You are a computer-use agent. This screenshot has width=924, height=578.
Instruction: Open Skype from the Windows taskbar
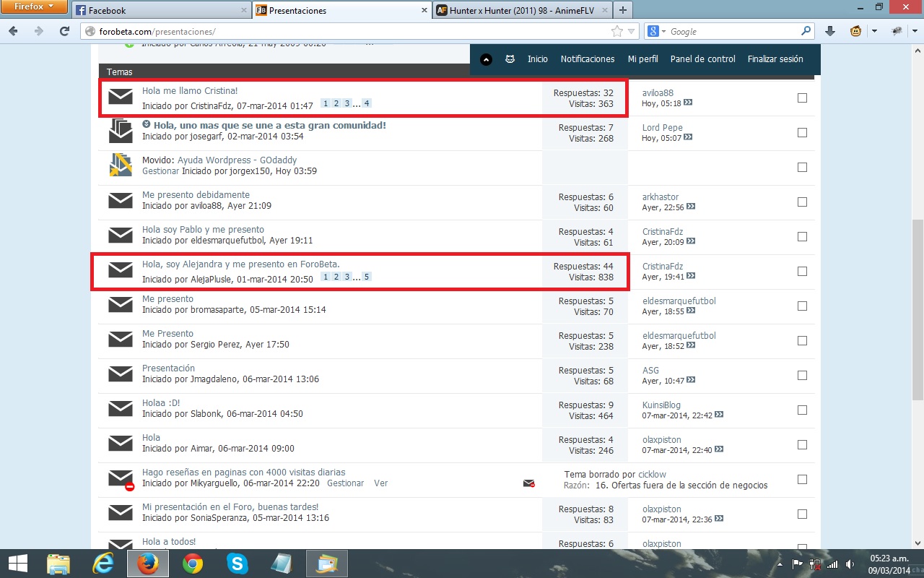click(237, 563)
